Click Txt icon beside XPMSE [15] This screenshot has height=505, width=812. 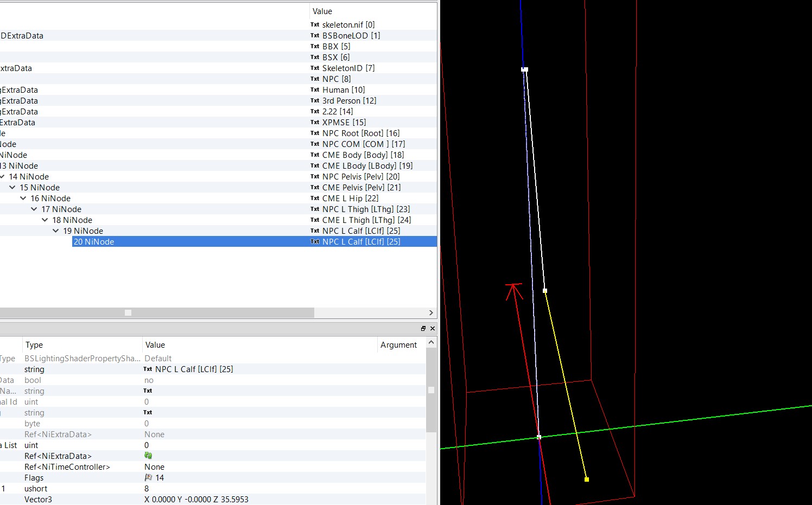point(315,123)
